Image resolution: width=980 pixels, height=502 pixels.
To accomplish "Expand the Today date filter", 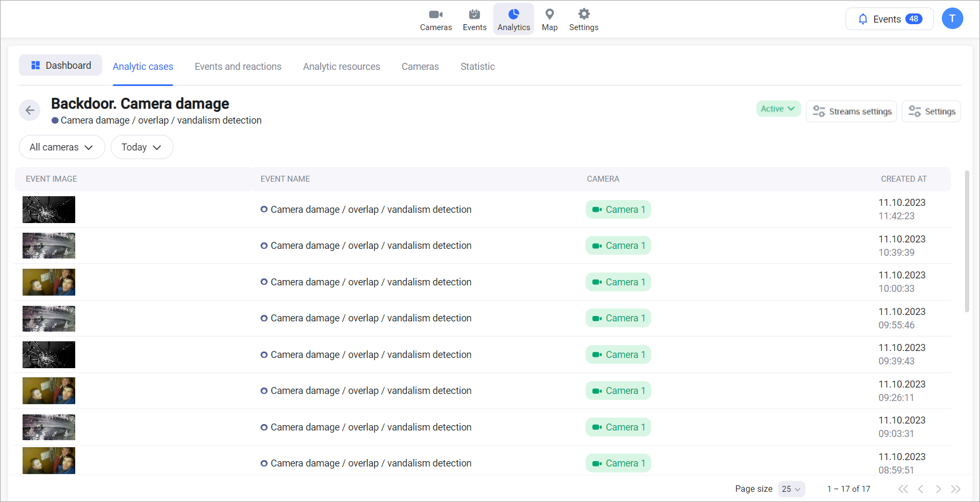I will pyautogui.click(x=142, y=147).
